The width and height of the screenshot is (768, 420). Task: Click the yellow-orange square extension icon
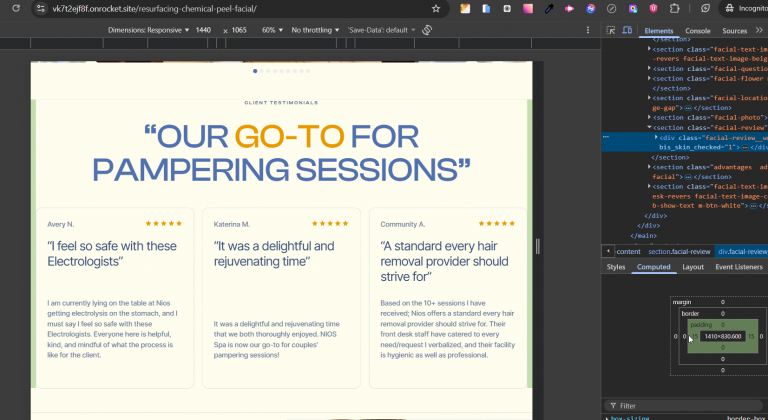click(465, 8)
